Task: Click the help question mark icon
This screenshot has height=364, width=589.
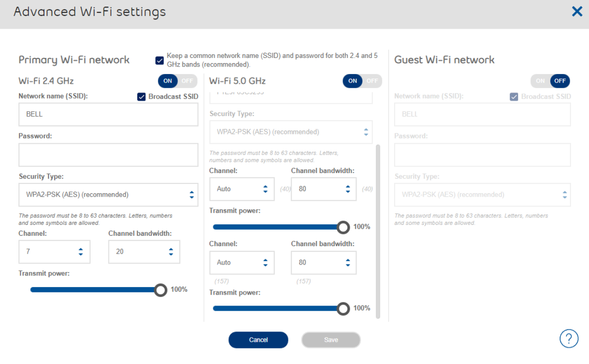Action: pyautogui.click(x=569, y=339)
